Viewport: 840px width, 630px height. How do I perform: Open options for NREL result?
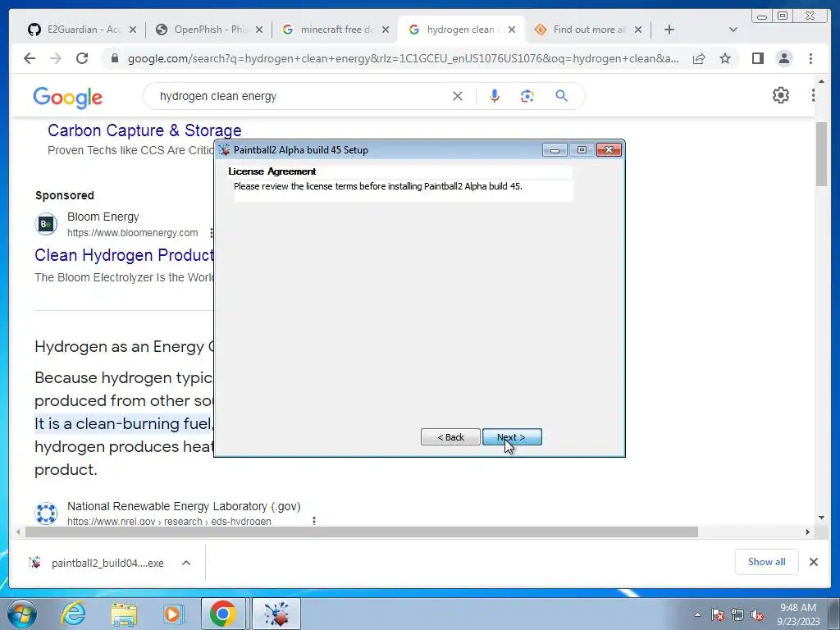pos(314,521)
